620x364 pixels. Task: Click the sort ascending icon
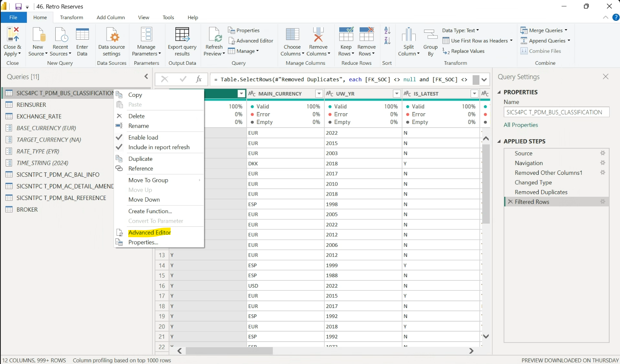pyautogui.click(x=387, y=30)
